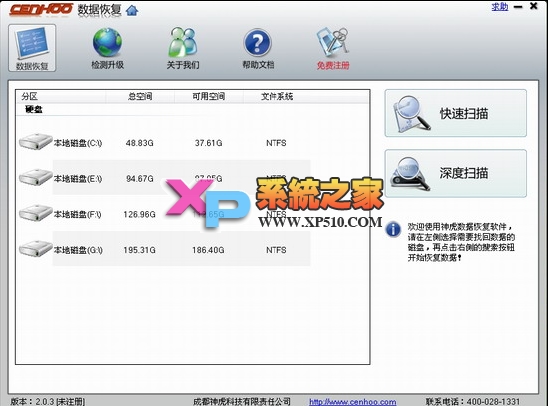
Task: Select 本地磁盘(C:\) label
Action: (x=78, y=143)
